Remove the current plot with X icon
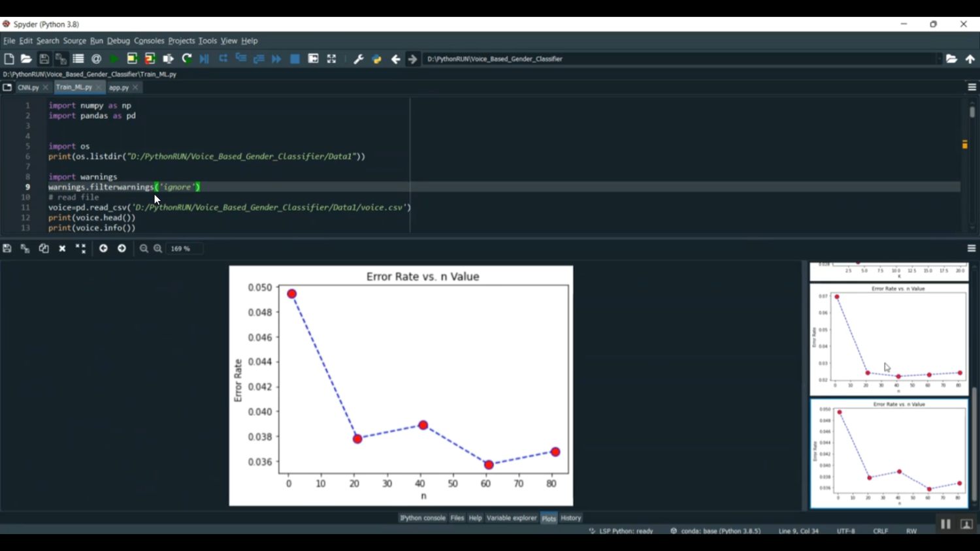Screen dimensions: 980x551 62,249
